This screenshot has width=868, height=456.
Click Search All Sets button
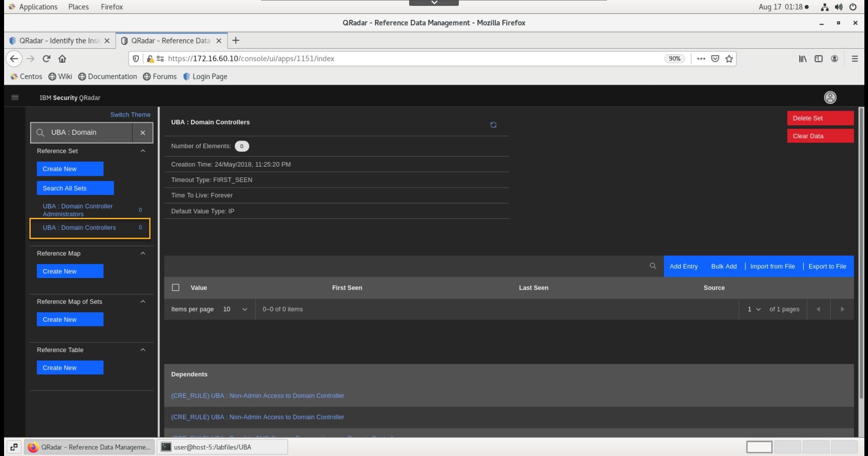click(75, 188)
